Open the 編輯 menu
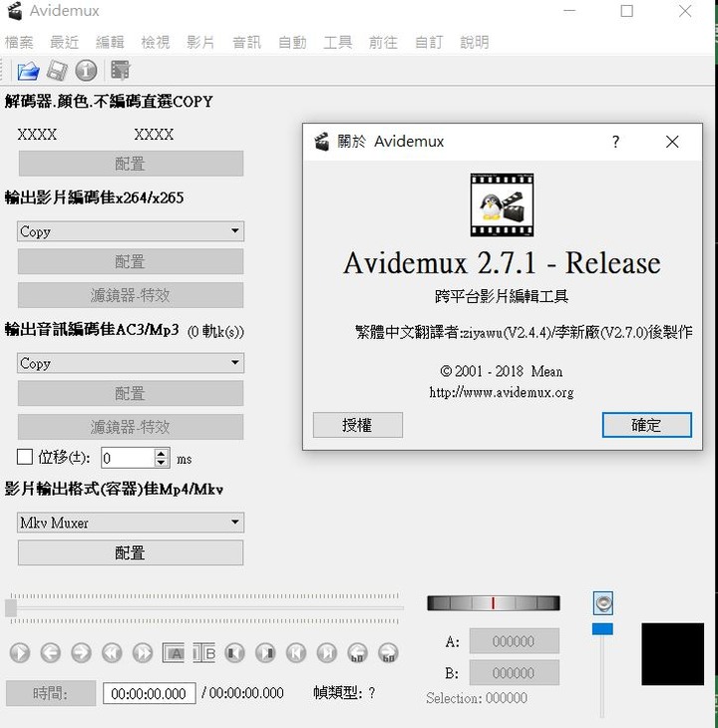This screenshot has width=718, height=728. [110, 42]
